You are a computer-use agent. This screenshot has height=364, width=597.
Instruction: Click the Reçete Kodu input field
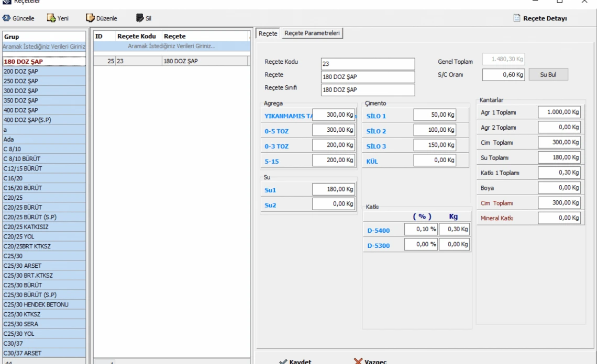click(367, 64)
